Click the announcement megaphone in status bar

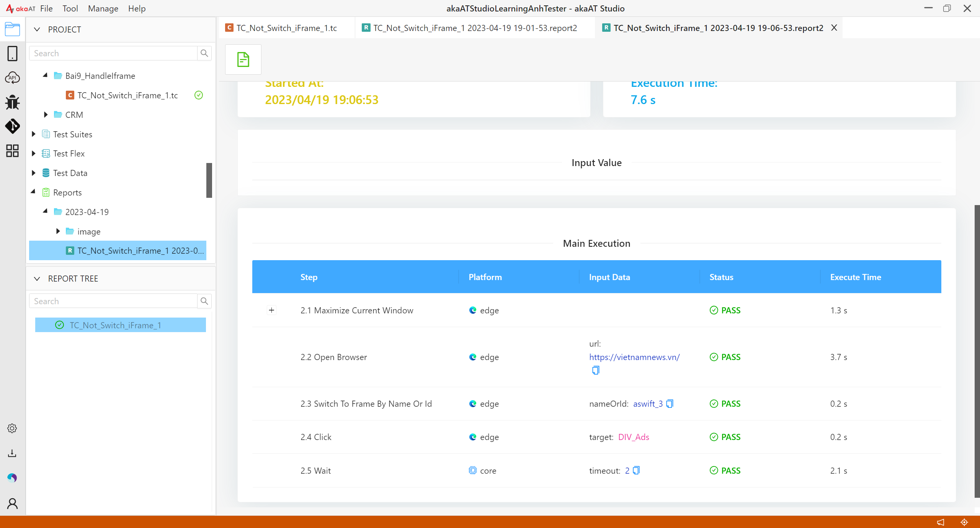941,522
